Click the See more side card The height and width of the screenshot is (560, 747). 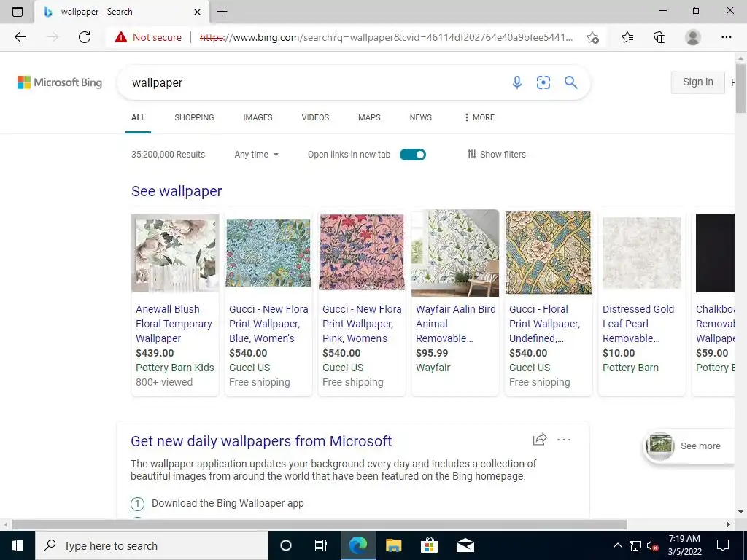click(x=689, y=446)
